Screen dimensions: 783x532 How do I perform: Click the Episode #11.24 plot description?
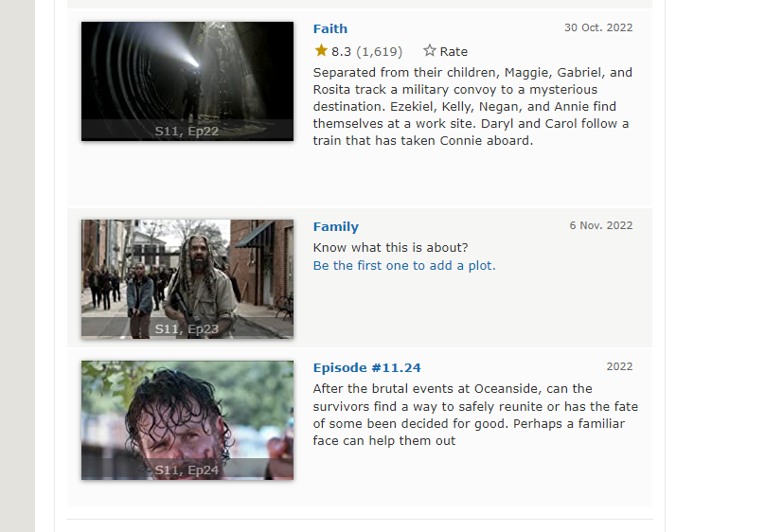(475, 415)
